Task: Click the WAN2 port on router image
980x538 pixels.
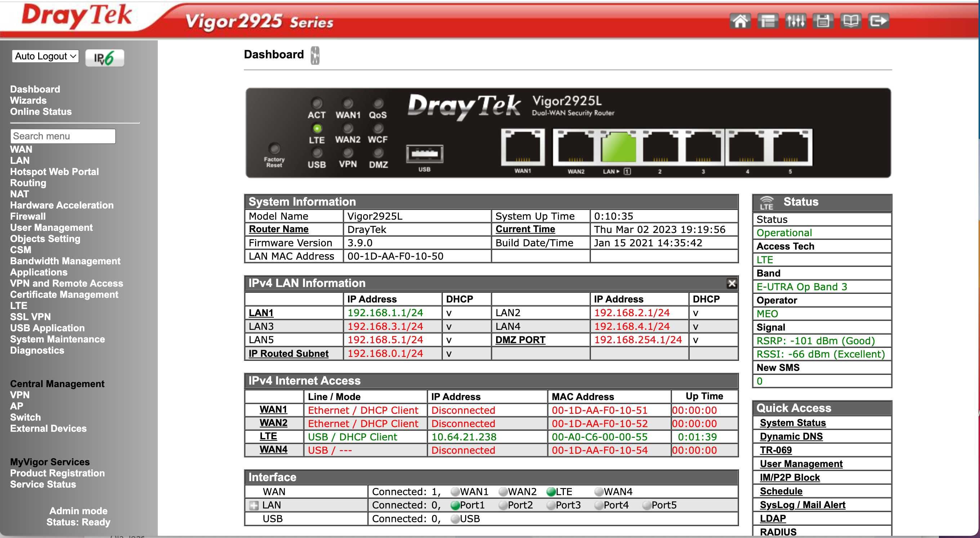Action: tap(576, 147)
